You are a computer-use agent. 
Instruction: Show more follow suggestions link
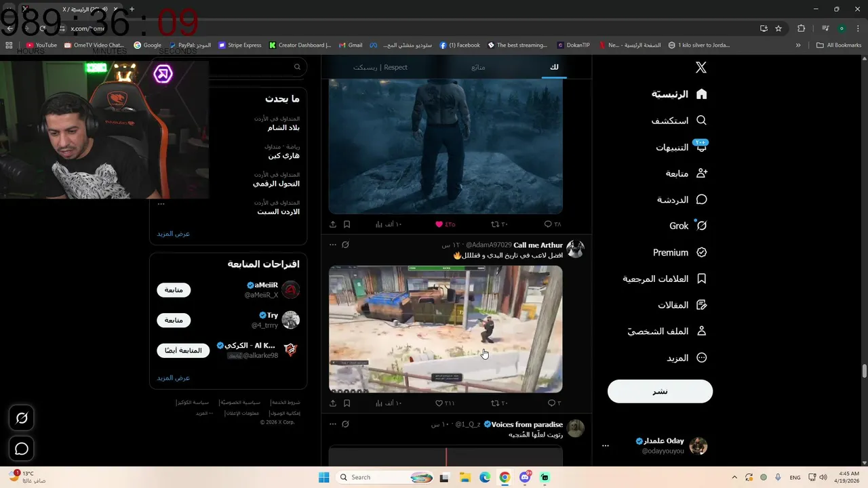(x=174, y=378)
